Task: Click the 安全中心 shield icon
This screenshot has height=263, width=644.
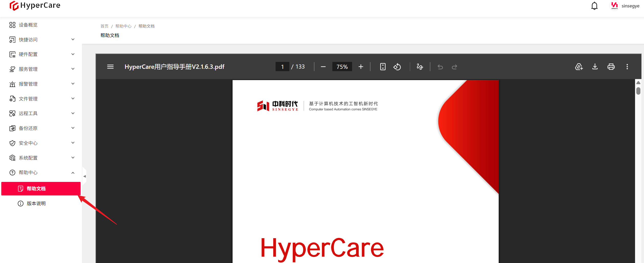Action: pyautogui.click(x=12, y=143)
